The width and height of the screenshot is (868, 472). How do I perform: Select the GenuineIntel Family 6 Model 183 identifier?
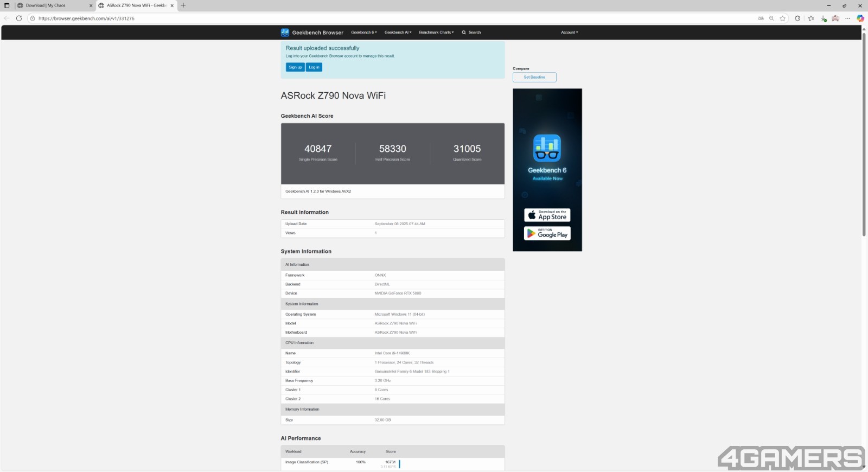point(412,372)
